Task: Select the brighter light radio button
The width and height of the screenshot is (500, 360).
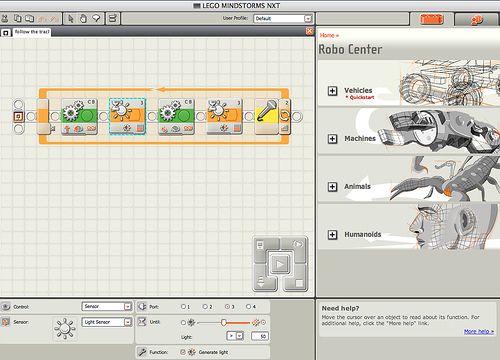Action: (x=263, y=322)
